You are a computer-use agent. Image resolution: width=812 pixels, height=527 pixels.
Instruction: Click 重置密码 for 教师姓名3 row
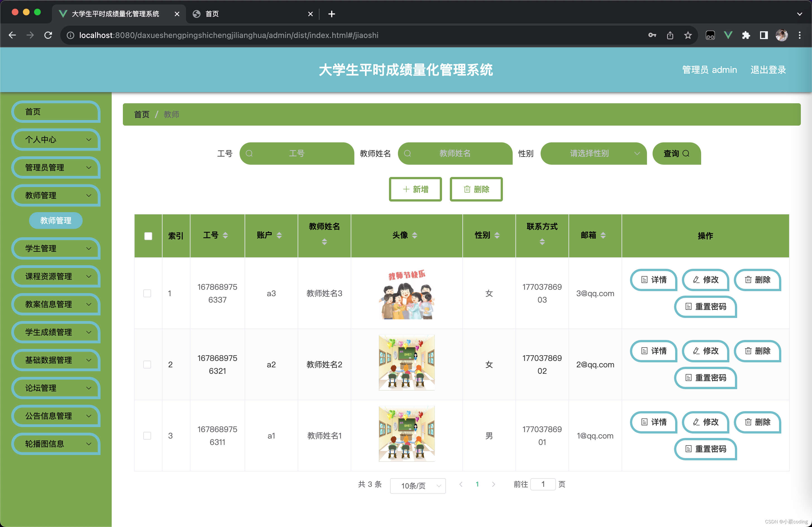click(x=705, y=307)
